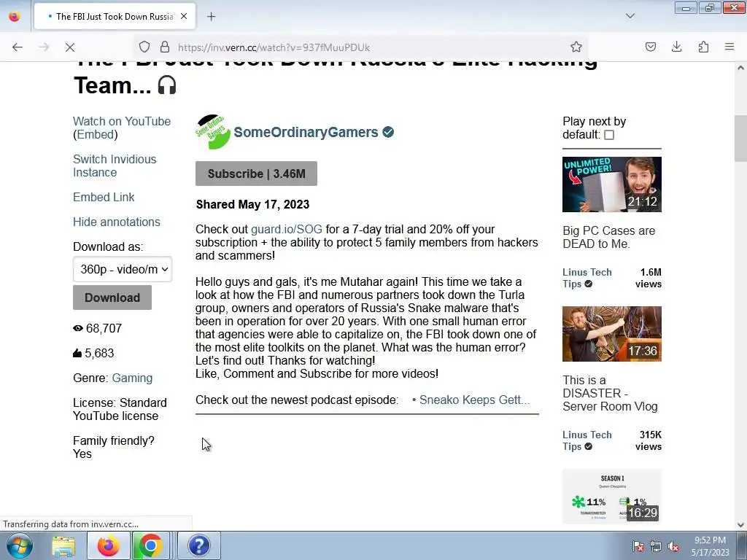Choose Switch Invidious Instance
This screenshot has width=747, height=560.
[115, 166]
